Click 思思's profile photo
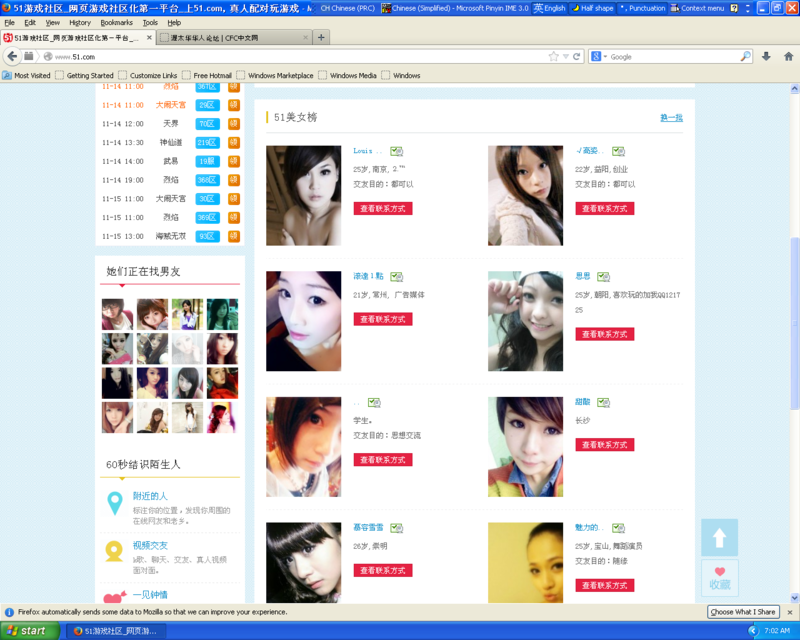This screenshot has height=640, width=800. pyautogui.click(x=525, y=321)
